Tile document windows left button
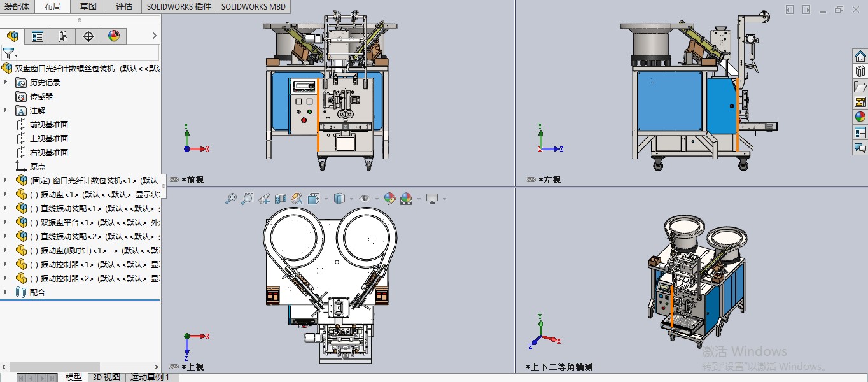This screenshot has height=382, width=868. click(790, 10)
